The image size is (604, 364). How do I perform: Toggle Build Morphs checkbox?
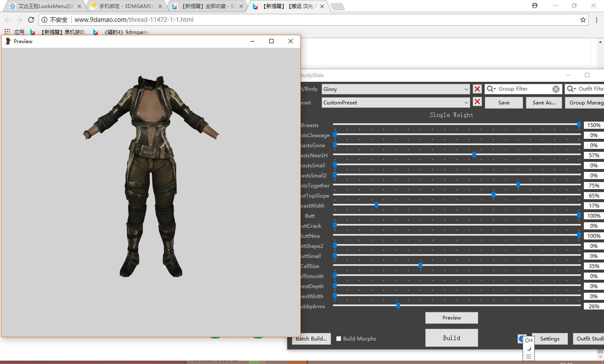[x=338, y=338]
